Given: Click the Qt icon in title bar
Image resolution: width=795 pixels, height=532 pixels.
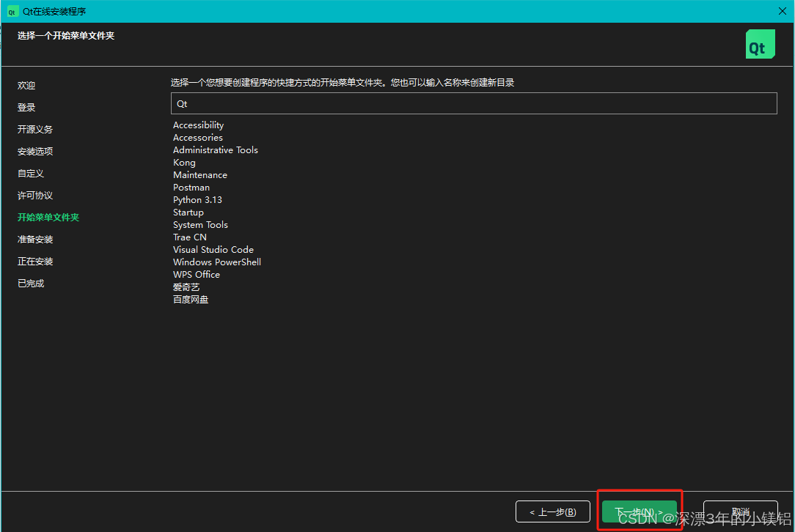Looking at the screenshot, I should coord(12,11).
